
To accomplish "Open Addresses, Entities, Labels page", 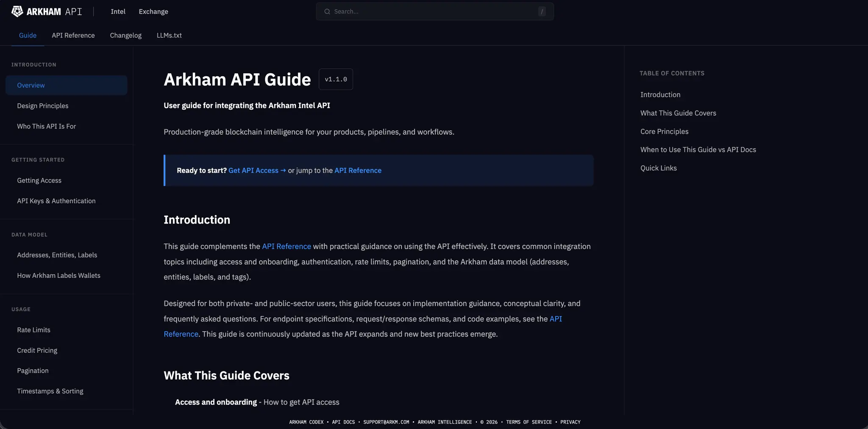I will click(x=57, y=255).
